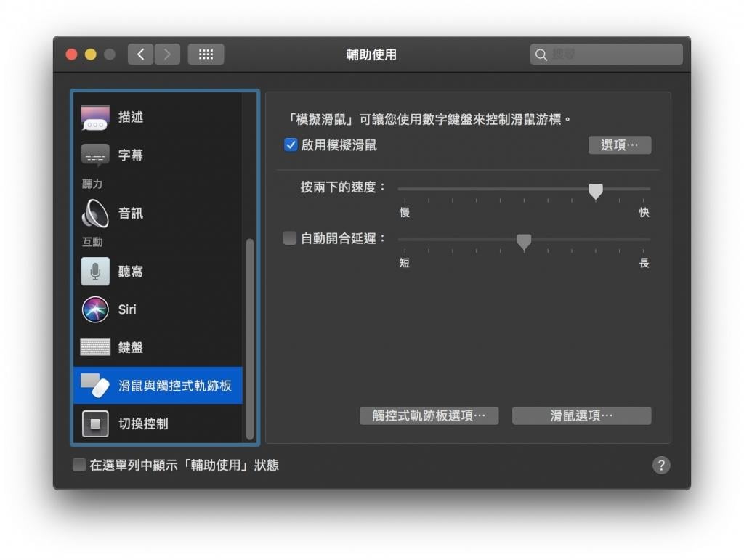This screenshot has width=744, height=560.
Task: Focus the search field in title bar
Action: coord(607,54)
